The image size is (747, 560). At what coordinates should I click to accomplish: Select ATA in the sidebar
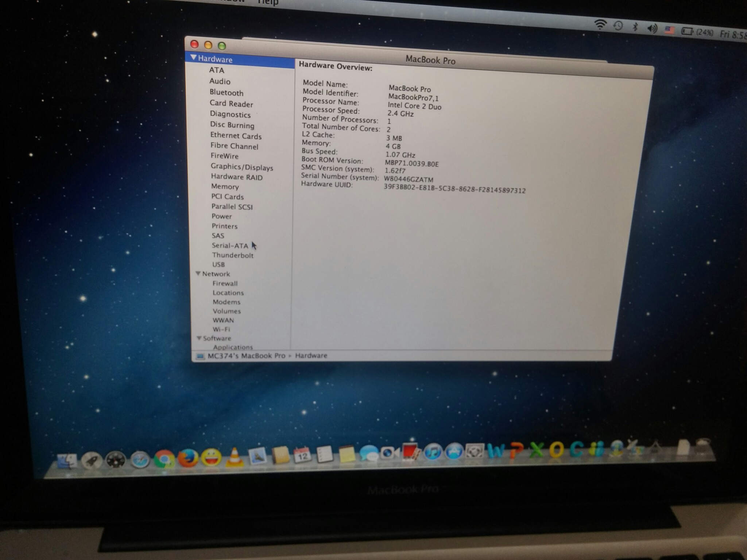click(217, 70)
